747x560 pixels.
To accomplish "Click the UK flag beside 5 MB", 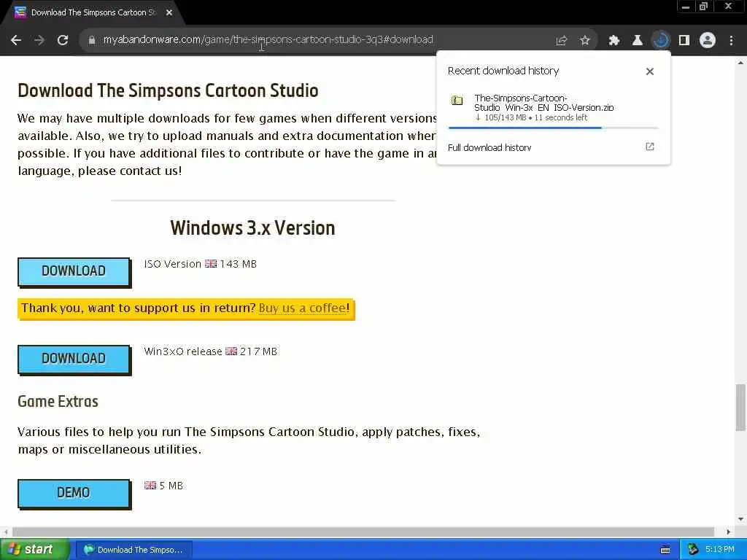I will 150,486.
